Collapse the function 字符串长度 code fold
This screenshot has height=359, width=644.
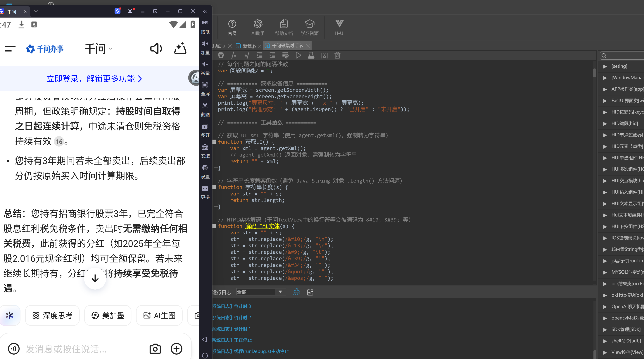tap(214, 187)
